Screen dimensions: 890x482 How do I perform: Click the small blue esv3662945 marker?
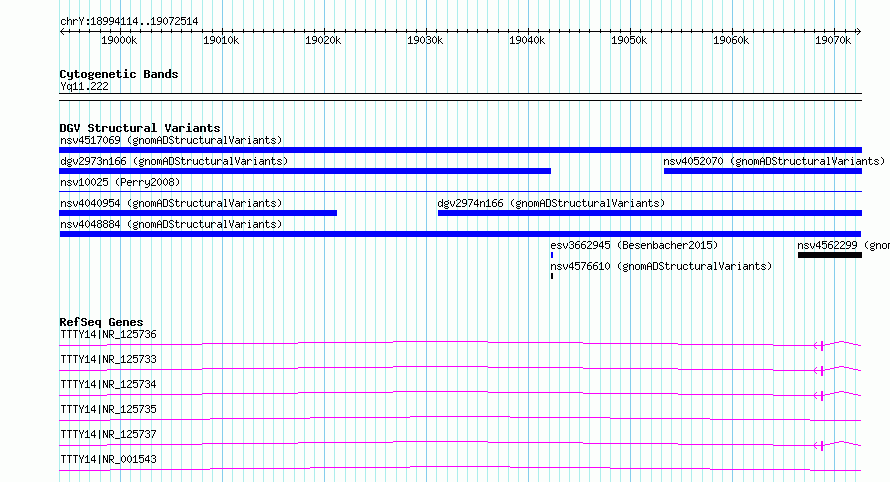click(552, 255)
